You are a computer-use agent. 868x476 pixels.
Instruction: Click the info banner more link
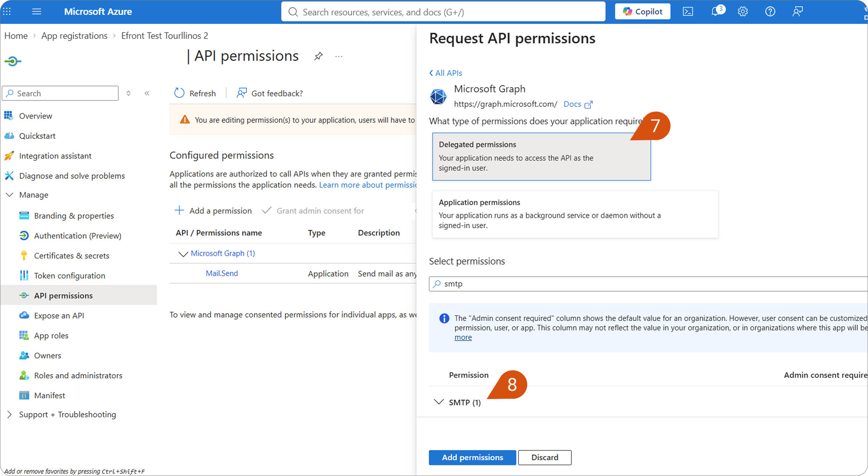463,337
